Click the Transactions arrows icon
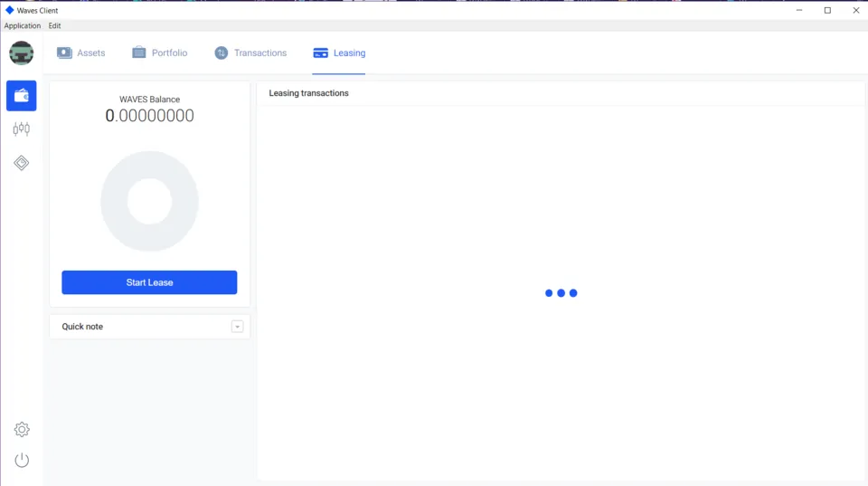The width and height of the screenshot is (868, 486). point(222,52)
